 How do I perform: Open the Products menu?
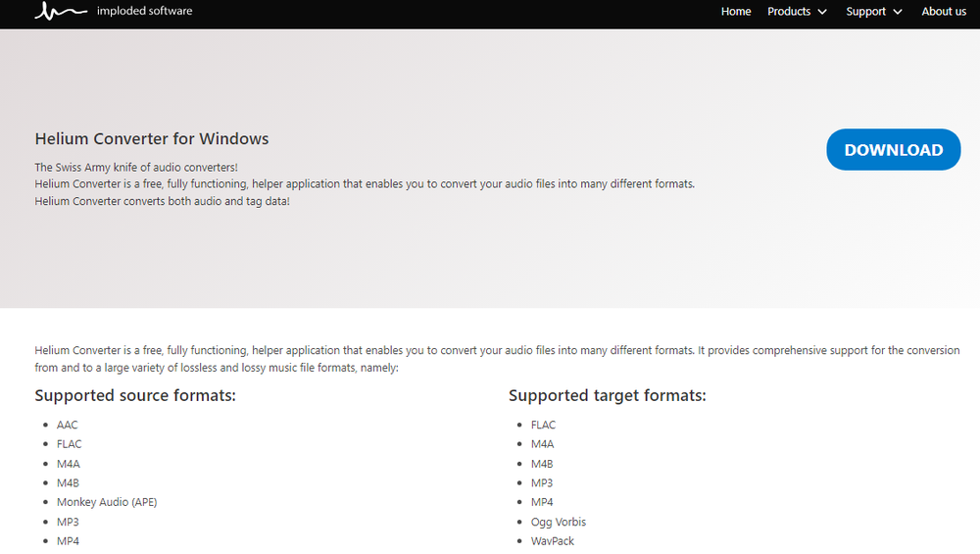789,11
